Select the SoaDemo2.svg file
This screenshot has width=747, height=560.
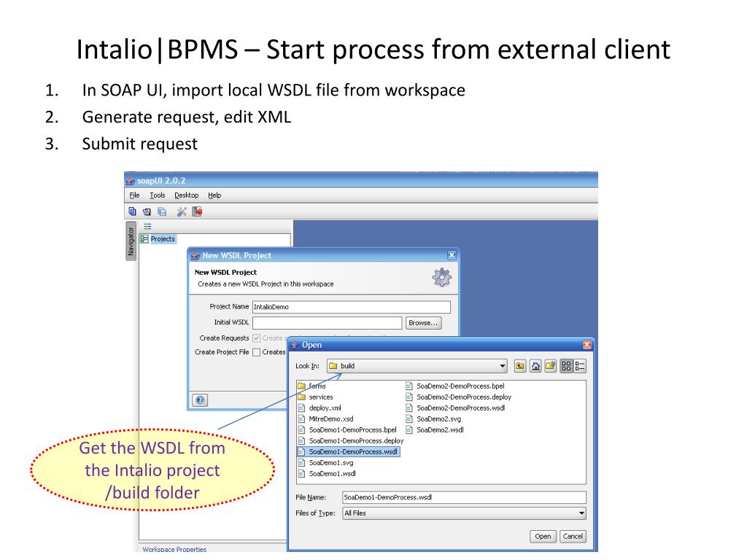click(x=433, y=419)
